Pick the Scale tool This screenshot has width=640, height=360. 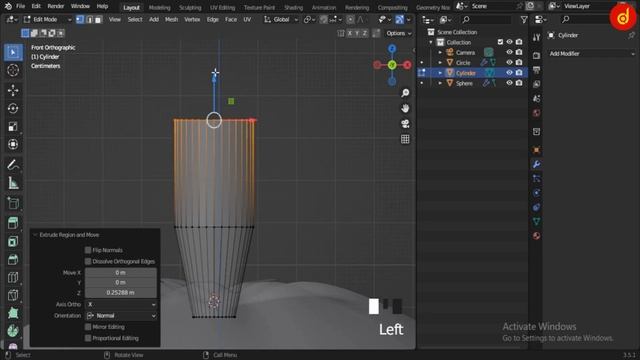[13, 126]
